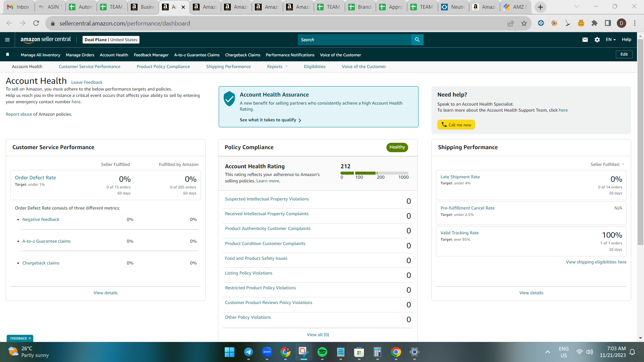Open Suspected Intellectual Property Violations
Image resolution: width=644 pixels, height=362 pixels.
[x=267, y=199]
